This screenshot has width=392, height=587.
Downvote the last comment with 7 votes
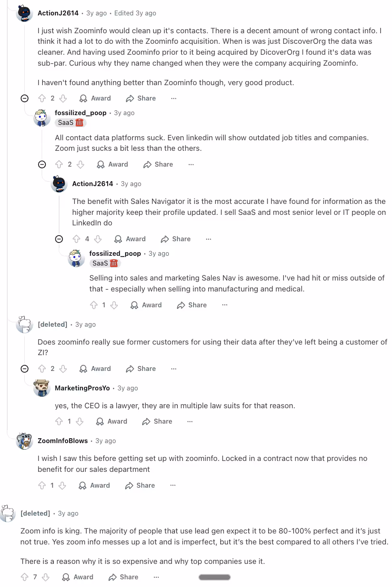(x=46, y=577)
